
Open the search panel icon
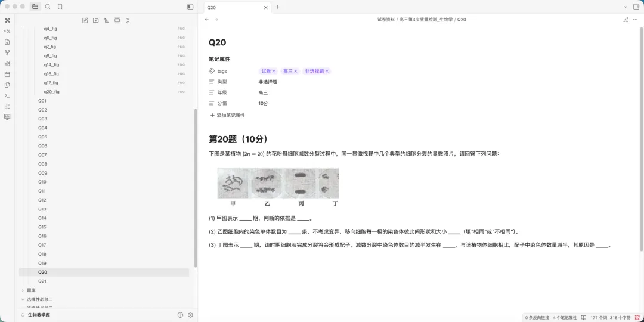pos(48,7)
